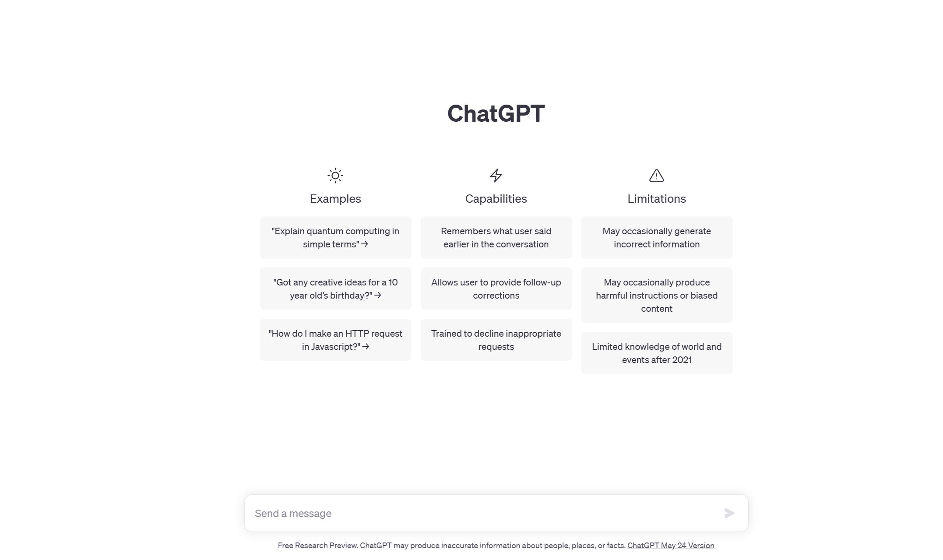943x560 pixels.
Task: Click the Remembers conversation capability card
Action: coord(496,237)
